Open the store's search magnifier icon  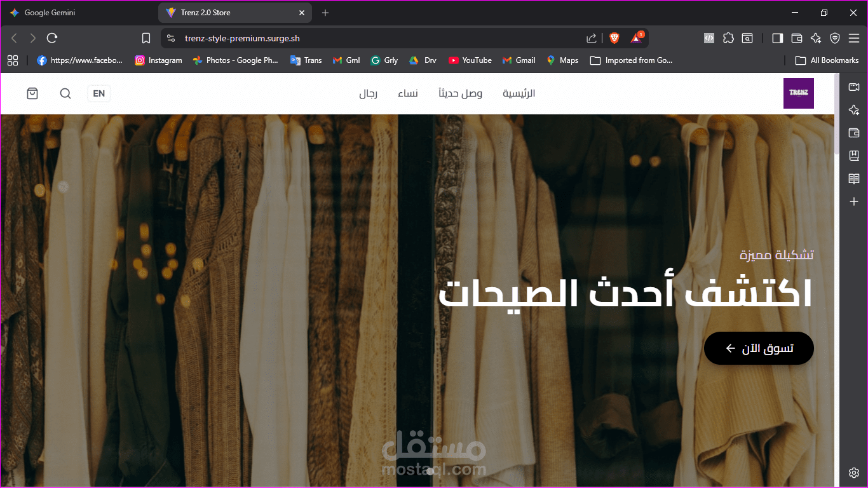tap(65, 93)
